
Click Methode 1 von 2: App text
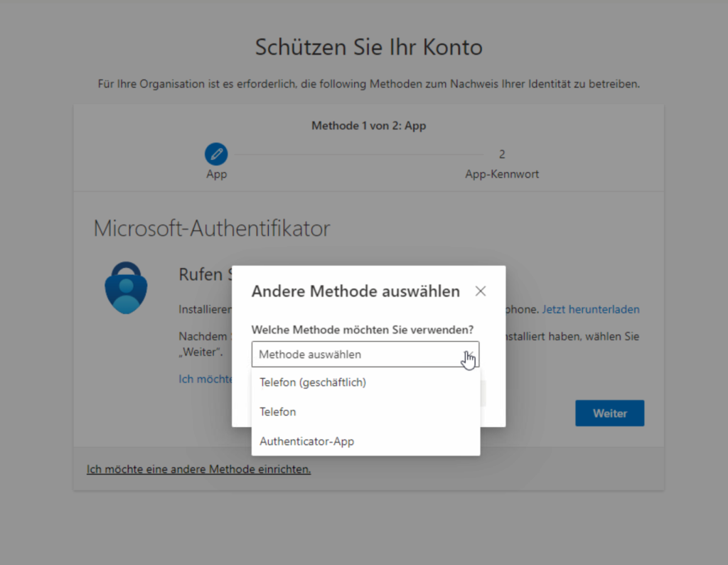(x=369, y=126)
